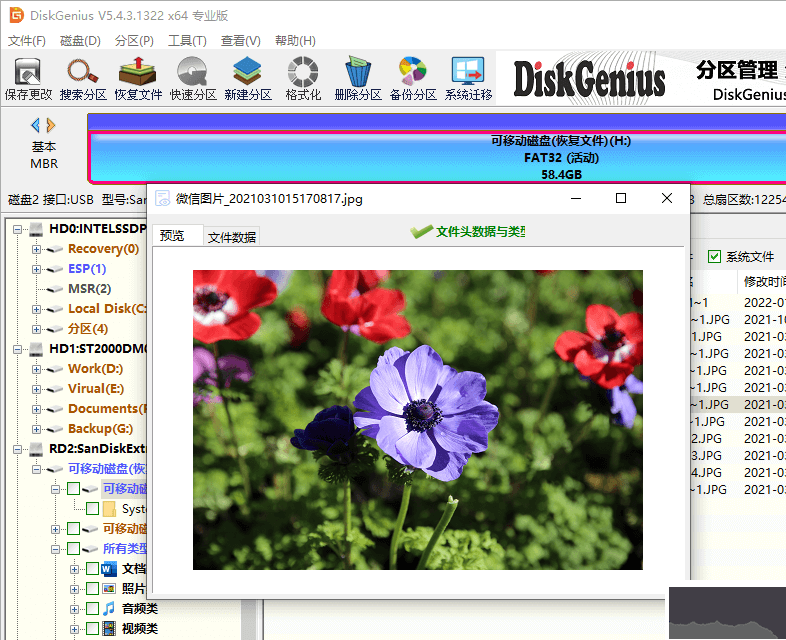Viewport: 786px width, 640px height.
Task: Expand the Work(D:) partition node
Action: tap(37, 369)
